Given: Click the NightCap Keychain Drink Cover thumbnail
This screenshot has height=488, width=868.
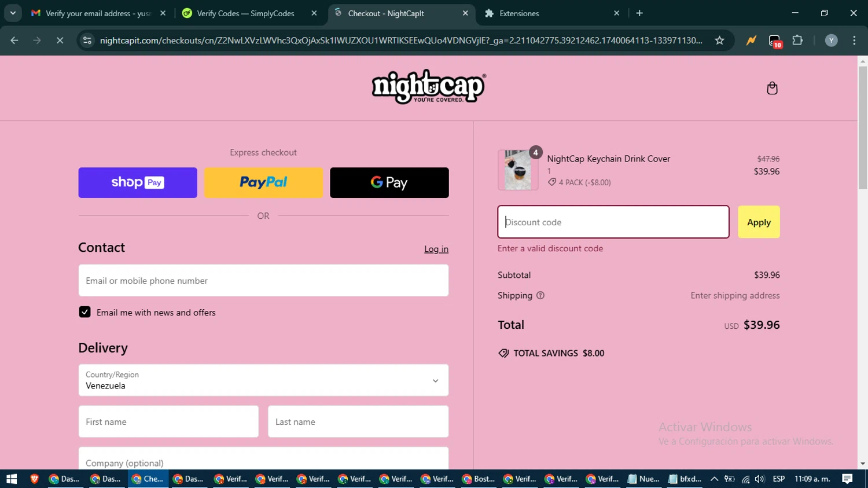Looking at the screenshot, I should [518, 170].
